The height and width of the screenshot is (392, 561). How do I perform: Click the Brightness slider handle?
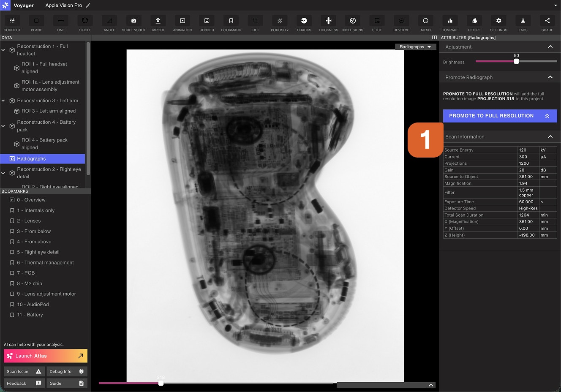click(516, 61)
